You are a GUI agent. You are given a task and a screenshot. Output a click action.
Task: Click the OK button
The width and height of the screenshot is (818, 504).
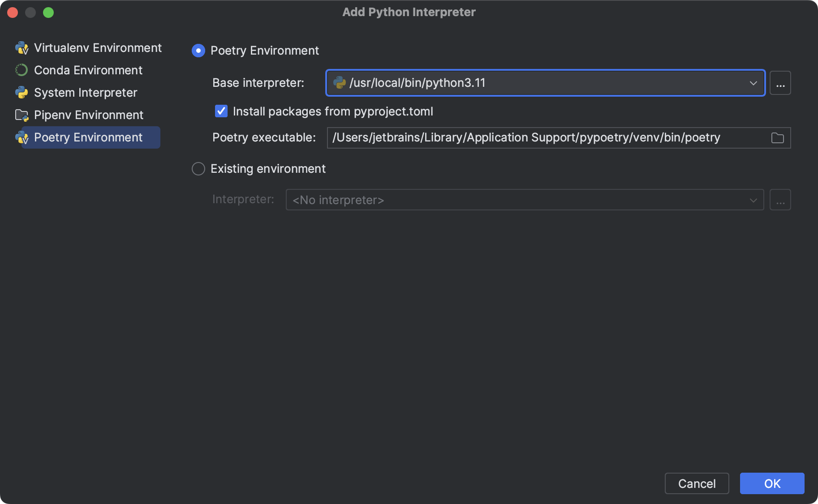[771, 483]
